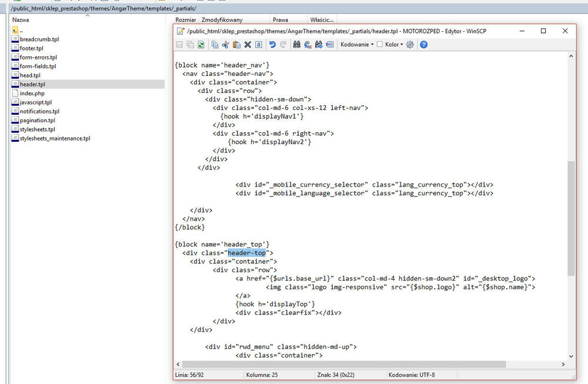588x384 pixels.
Task: Open the editor help icon
Action: [423, 45]
